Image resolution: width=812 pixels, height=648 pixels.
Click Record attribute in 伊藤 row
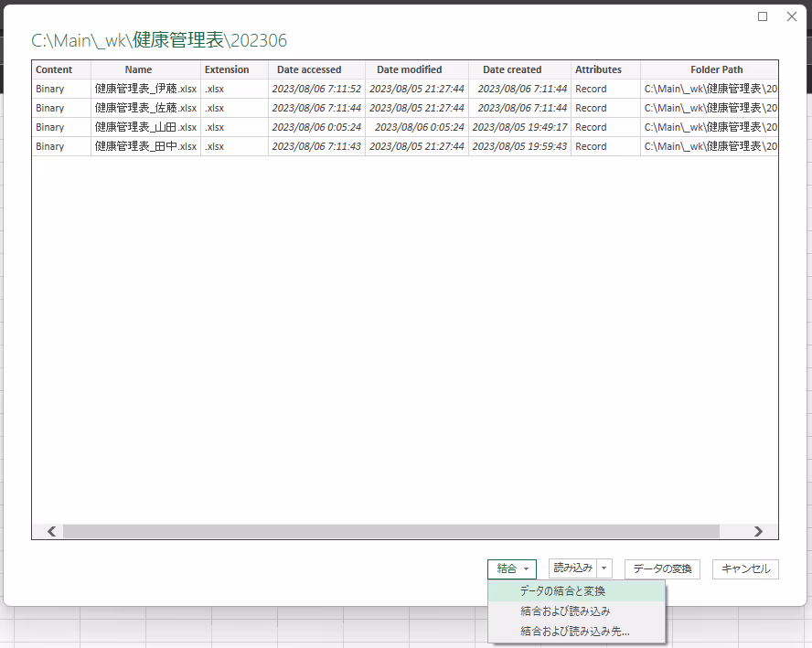pyautogui.click(x=606, y=89)
